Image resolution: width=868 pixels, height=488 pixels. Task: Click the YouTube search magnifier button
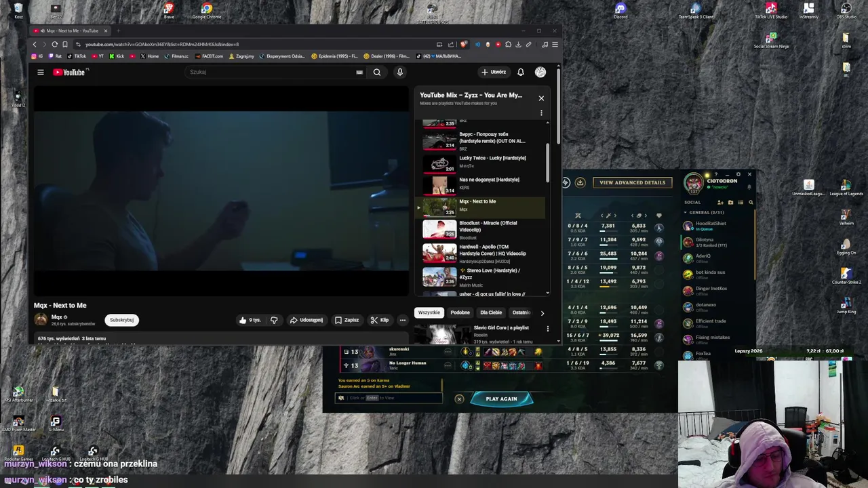point(377,72)
